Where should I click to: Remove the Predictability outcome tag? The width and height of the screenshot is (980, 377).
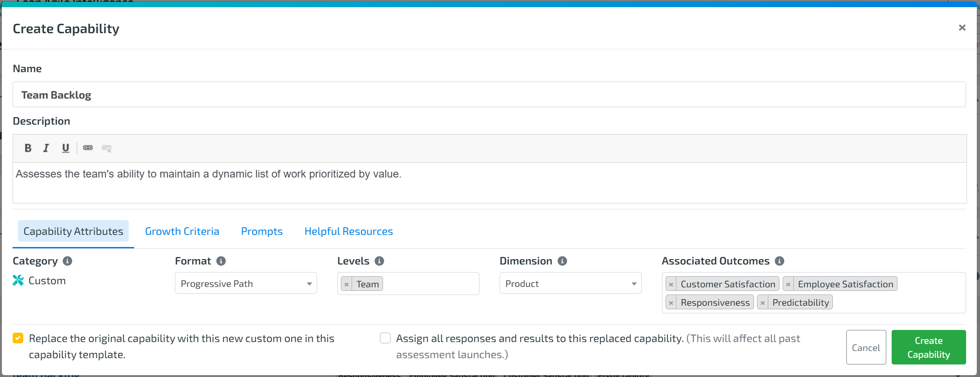762,303
